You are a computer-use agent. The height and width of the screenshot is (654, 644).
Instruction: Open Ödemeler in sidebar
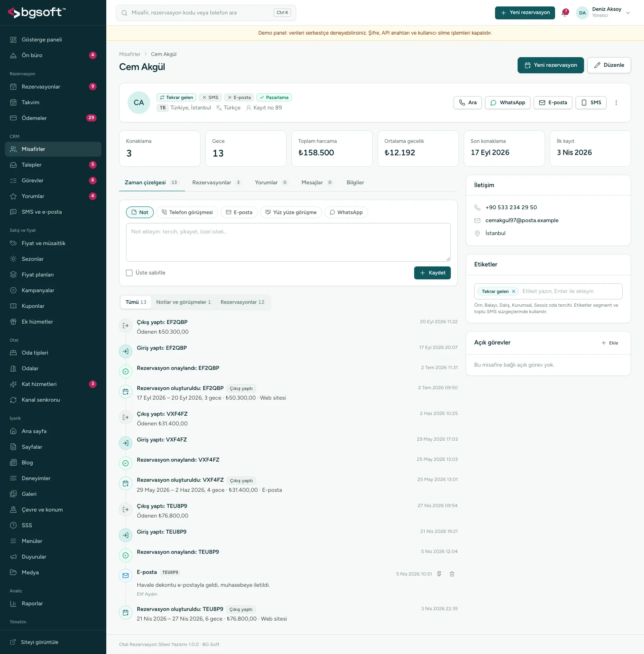(53, 118)
